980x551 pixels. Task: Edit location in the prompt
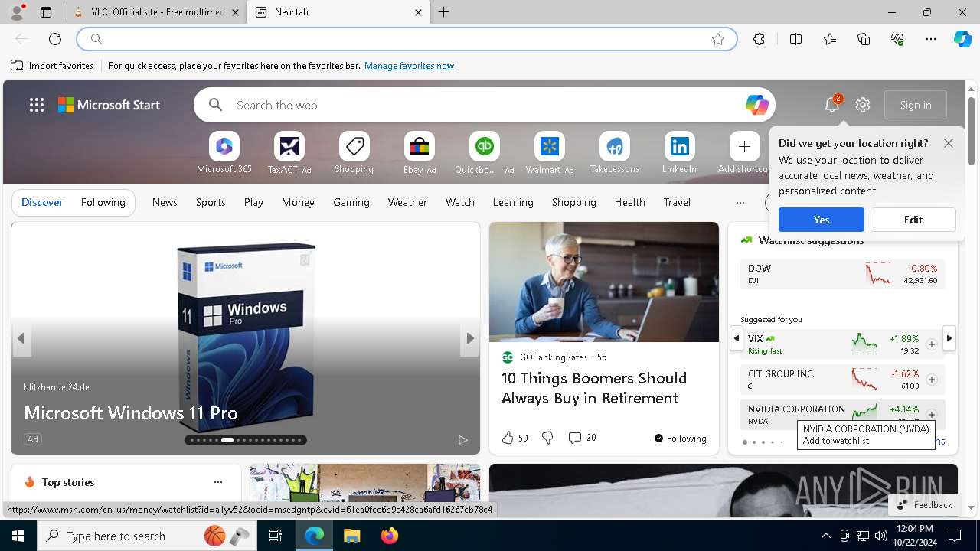913,220
